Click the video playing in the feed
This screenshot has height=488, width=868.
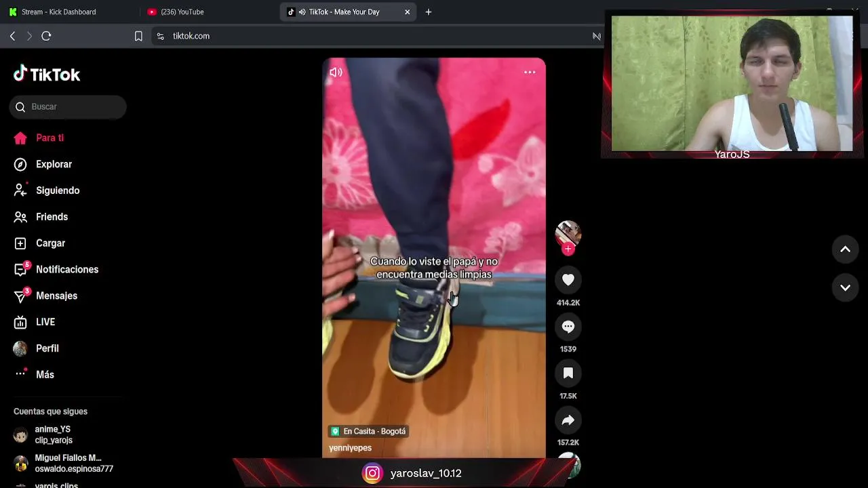click(434, 258)
